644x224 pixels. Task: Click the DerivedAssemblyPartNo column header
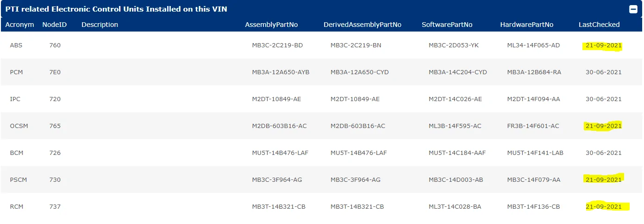363,25
